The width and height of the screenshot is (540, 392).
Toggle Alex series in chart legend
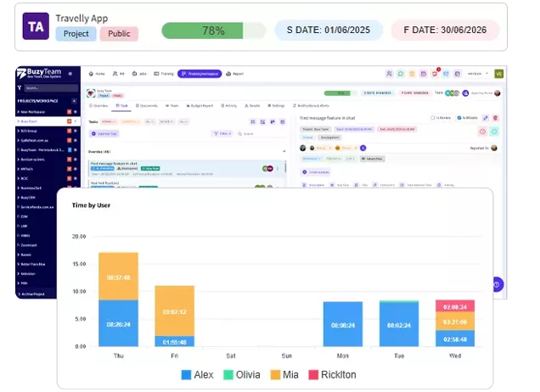pos(197,375)
